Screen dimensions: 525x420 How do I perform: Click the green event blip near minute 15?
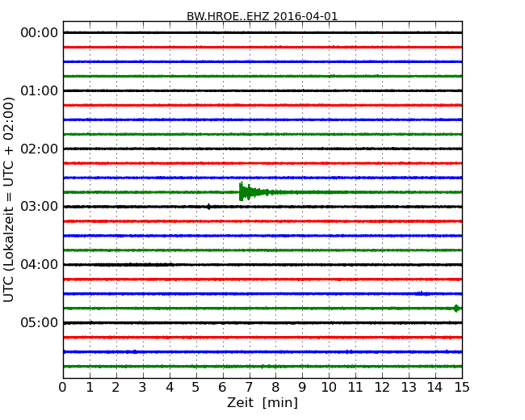pos(456,308)
